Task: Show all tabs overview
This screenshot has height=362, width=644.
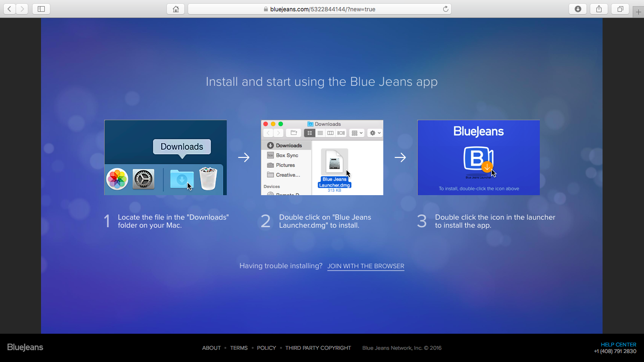Action: pos(620,9)
